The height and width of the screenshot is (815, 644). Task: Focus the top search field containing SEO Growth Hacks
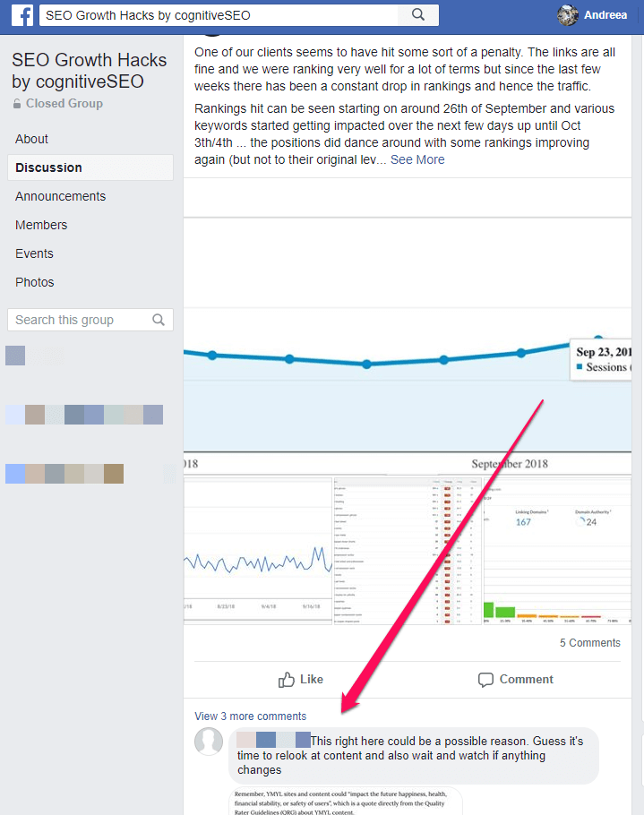[219, 15]
